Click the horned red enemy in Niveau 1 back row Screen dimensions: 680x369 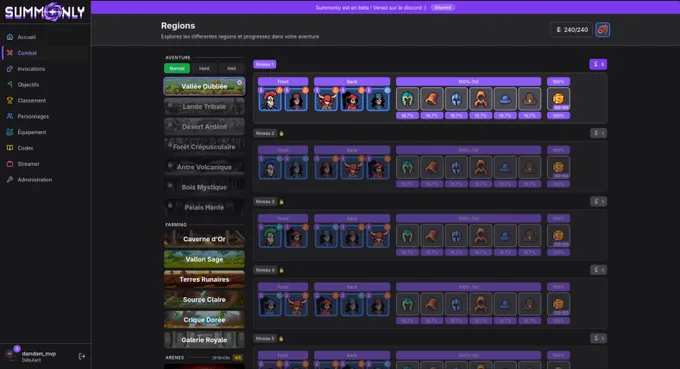coord(326,99)
